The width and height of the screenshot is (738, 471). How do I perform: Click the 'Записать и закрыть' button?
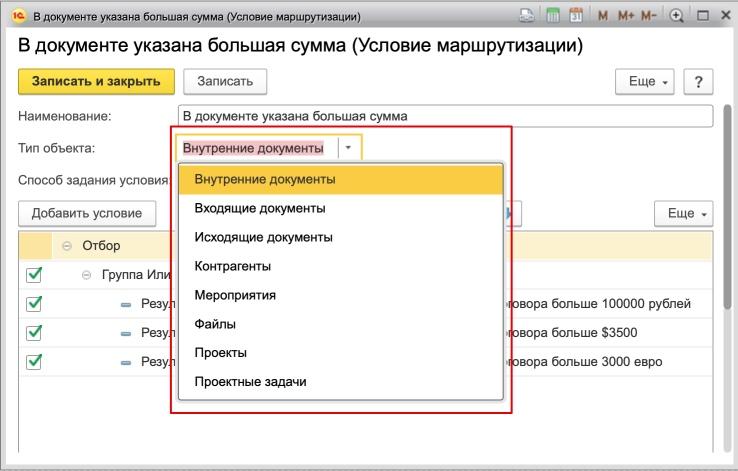pyautogui.click(x=96, y=81)
